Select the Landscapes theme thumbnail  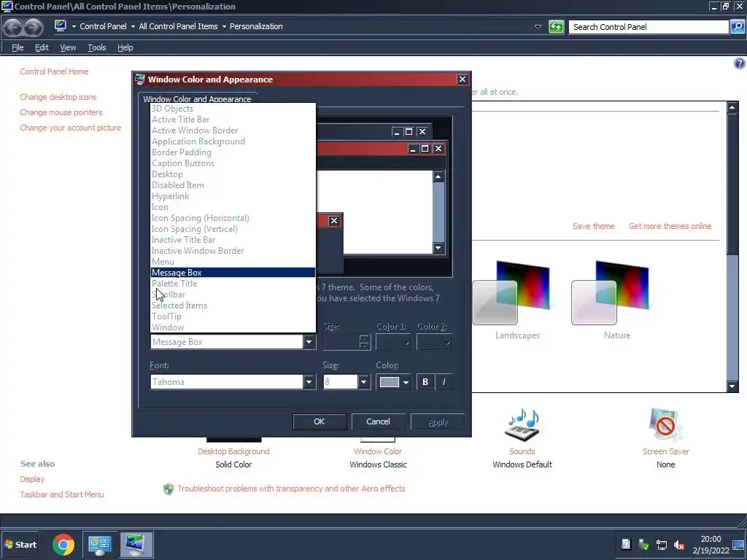[x=511, y=293]
